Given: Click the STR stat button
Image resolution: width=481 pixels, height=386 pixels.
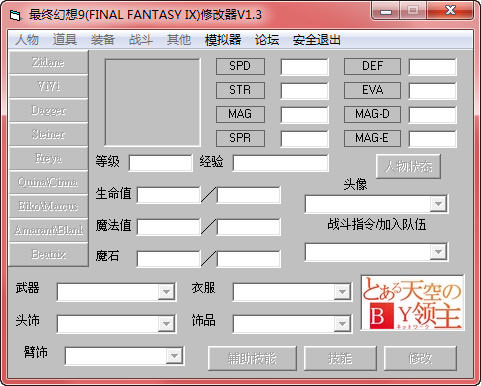Looking at the screenshot, I should point(240,90).
